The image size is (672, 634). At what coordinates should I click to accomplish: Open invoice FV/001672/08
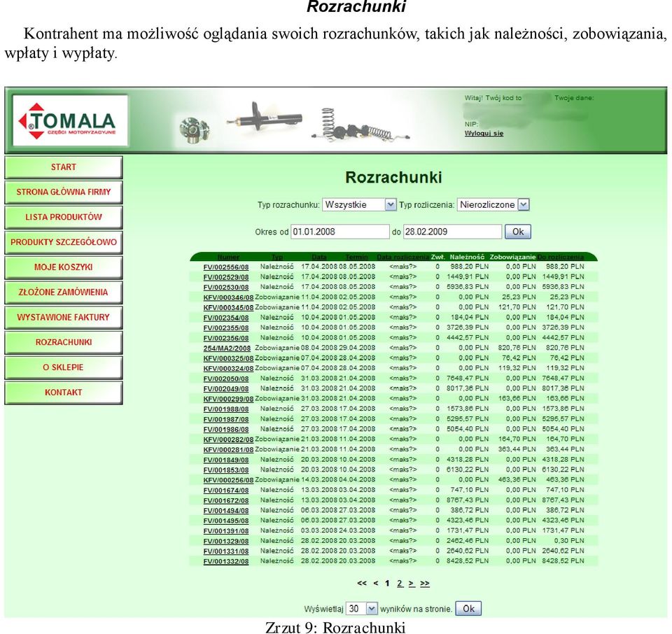tap(226, 501)
